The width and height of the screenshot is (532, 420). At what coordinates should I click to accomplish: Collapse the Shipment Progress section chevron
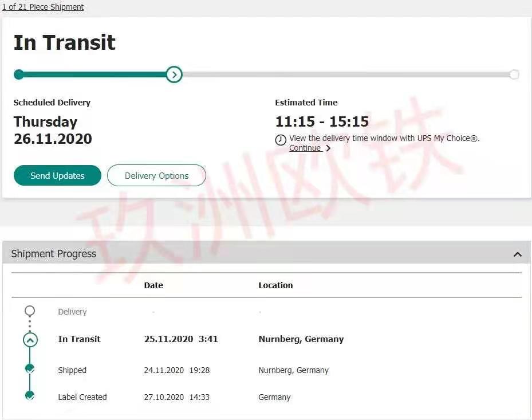coord(518,254)
